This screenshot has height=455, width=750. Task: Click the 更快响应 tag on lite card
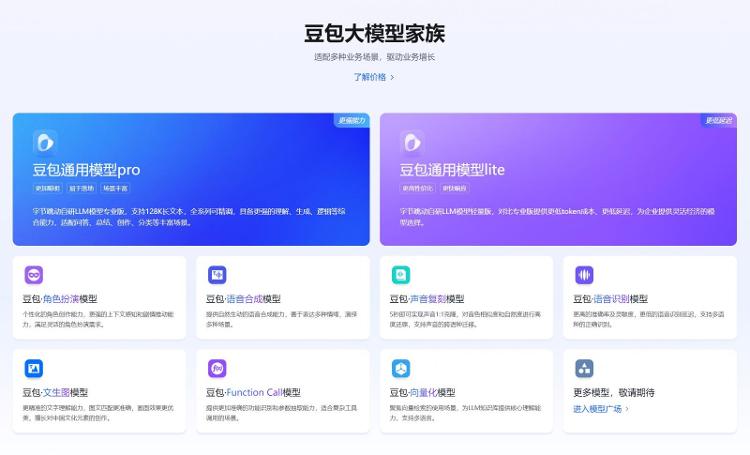pyautogui.click(x=454, y=189)
